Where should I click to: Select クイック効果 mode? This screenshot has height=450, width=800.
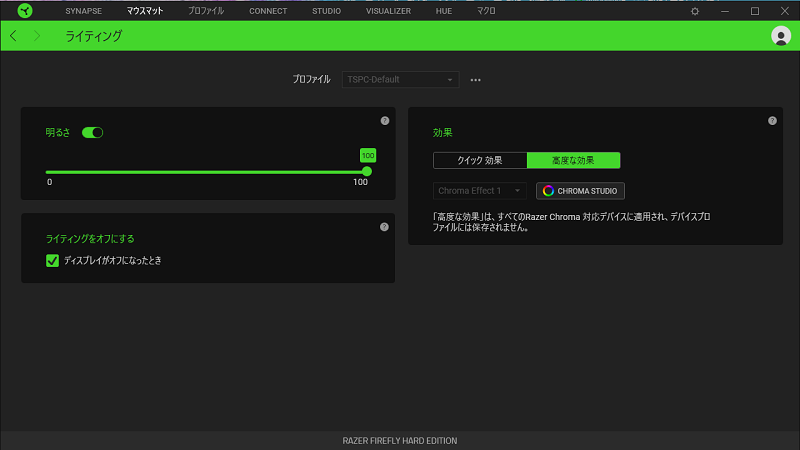(480, 160)
